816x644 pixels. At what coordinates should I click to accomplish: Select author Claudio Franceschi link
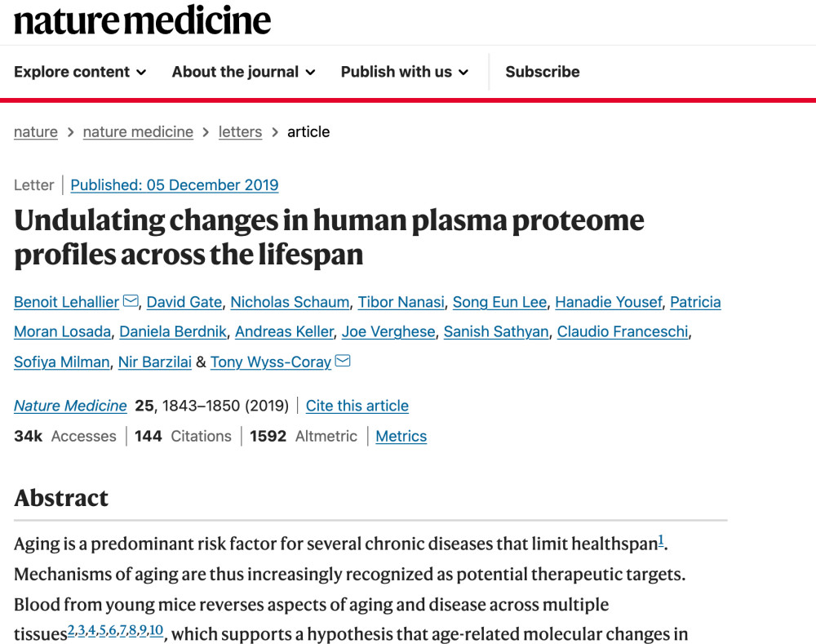623,332
